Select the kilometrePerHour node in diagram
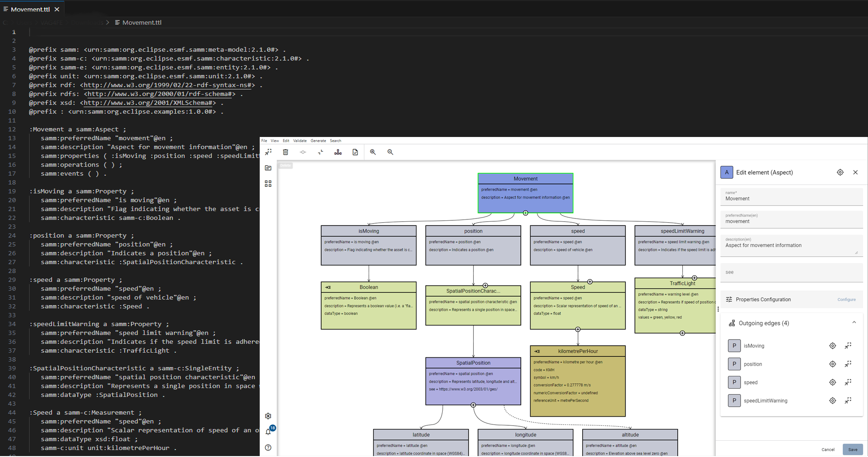The height and width of the screenshot is (457, 868). tap(578, 351)
